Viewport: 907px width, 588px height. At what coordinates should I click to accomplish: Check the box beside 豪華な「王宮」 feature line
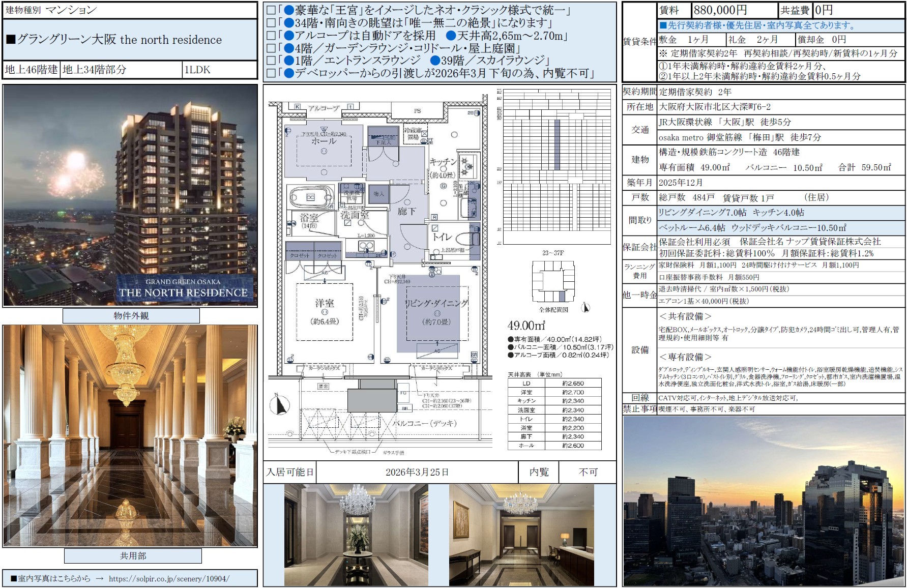coord(271,10)
